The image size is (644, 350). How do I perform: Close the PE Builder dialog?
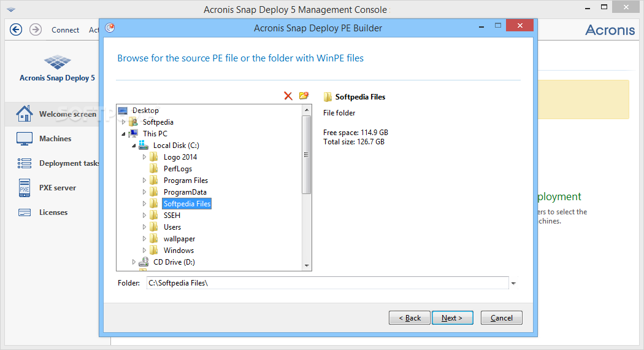[520, 26]
